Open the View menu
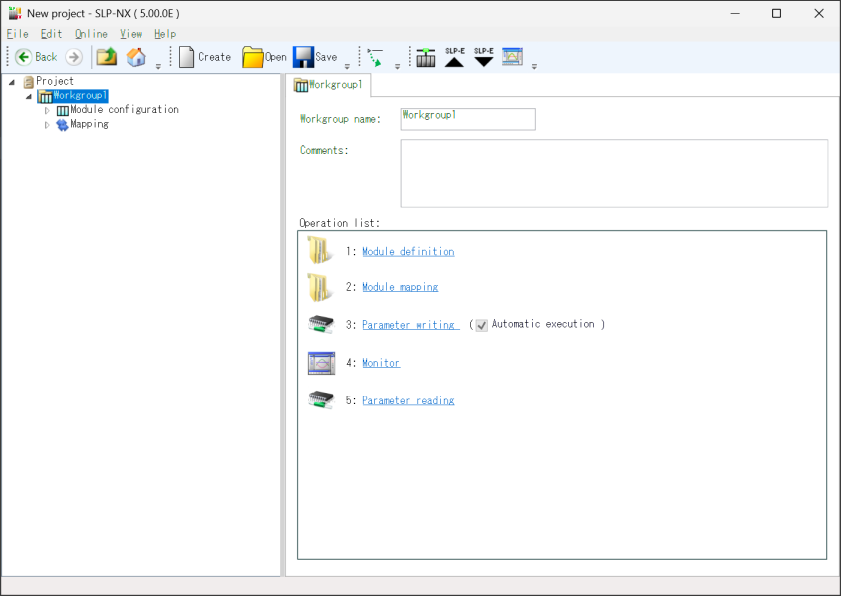This screenshot has height=596, width=841. [131, 34]
